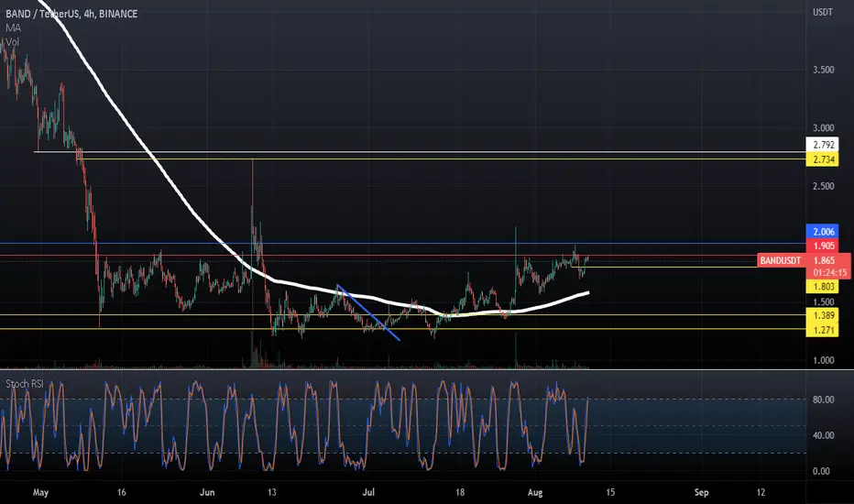Click the 13 date on time axis
Image resolution: width=854 pixels, height=504 pixels.
(272, 493)
